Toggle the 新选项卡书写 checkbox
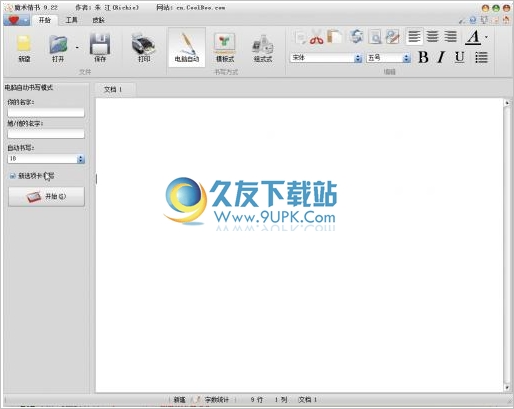Image resolution: width=514 pixels, height=409 pixels. coord(13,176)
